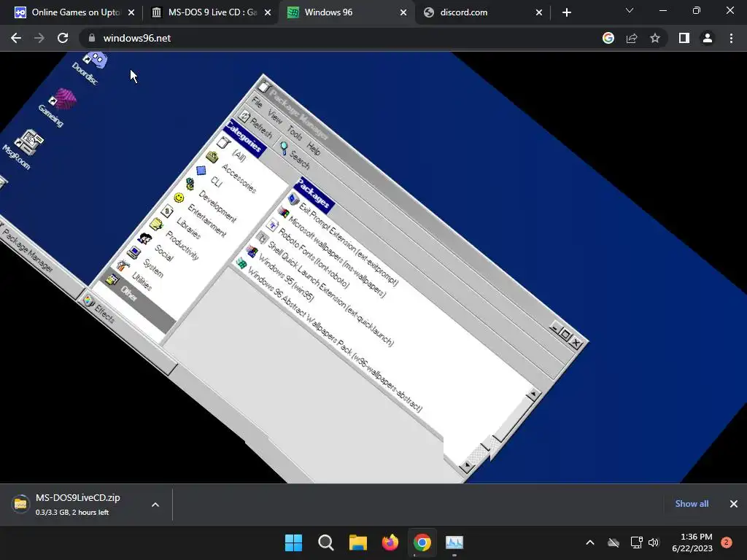Select the Accessories category icon
This screenshot has height=560, width=747.
(212, 156)
